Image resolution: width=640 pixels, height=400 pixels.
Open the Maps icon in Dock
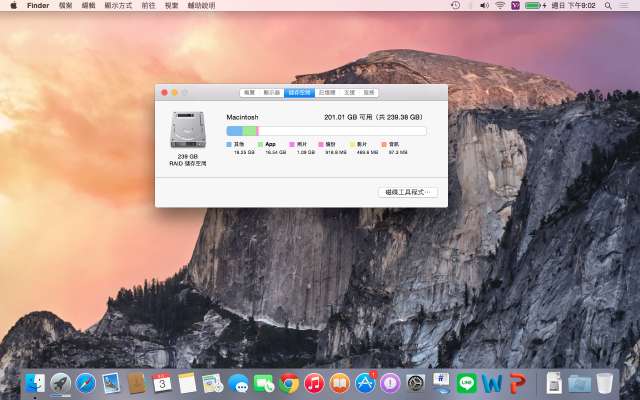click(213, 384)
